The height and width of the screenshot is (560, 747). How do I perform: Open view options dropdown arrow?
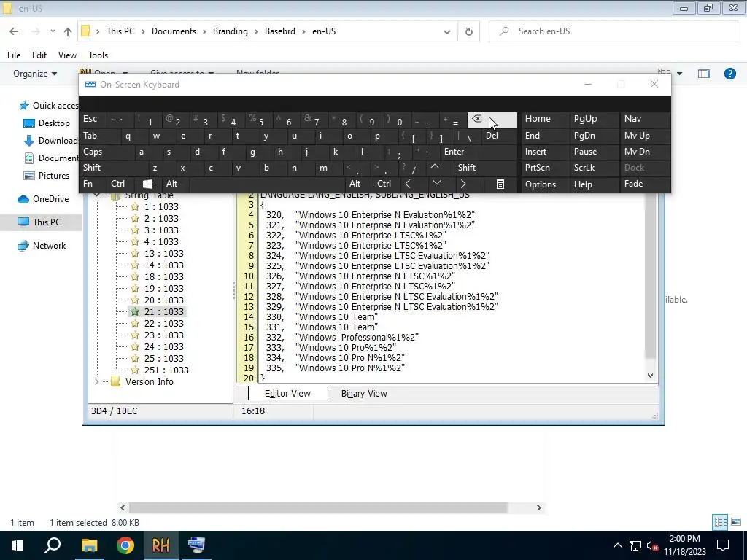pos(679,74)
